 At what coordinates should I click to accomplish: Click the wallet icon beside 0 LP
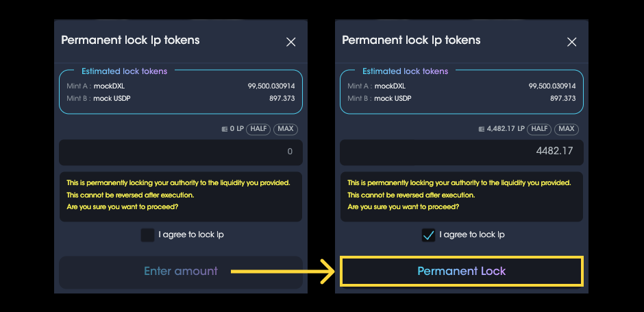click(225, 129)
